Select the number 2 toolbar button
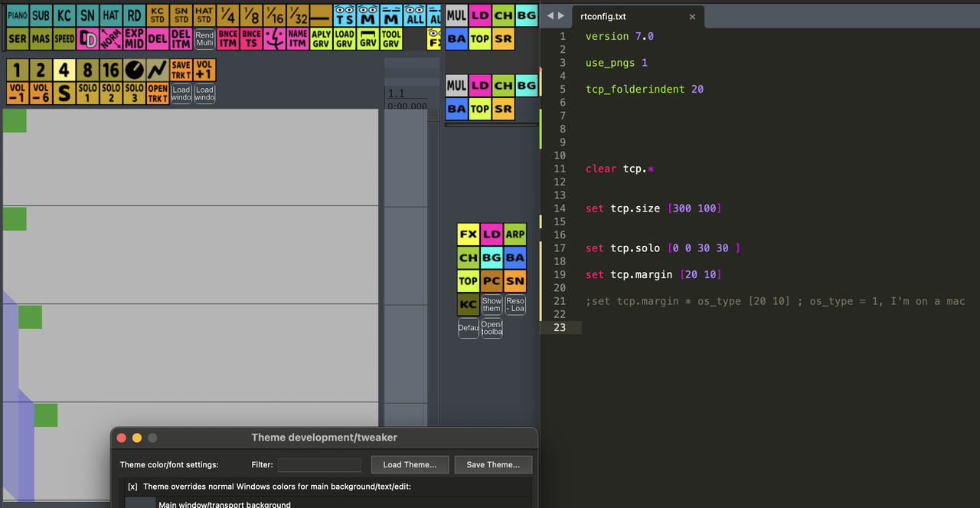The image size is (980, 508). coord(41,70)
